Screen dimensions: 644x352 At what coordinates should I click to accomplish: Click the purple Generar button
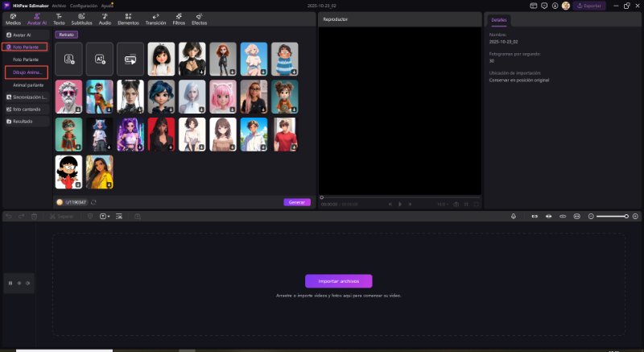[x=297, y=202]
